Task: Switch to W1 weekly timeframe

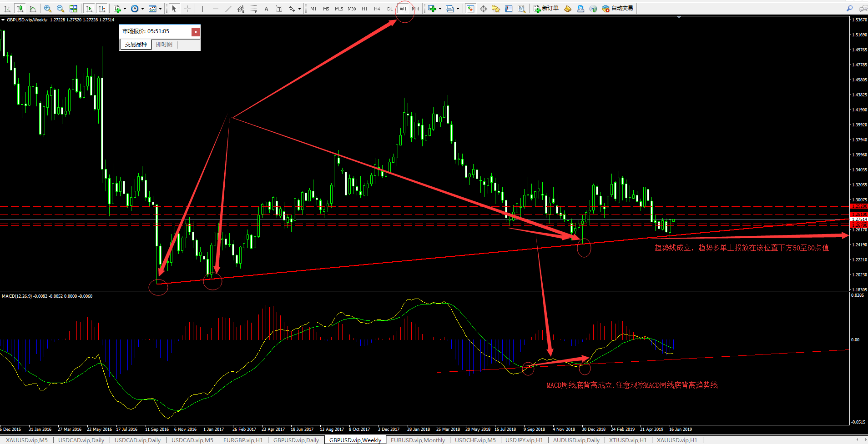Action: 403,9
